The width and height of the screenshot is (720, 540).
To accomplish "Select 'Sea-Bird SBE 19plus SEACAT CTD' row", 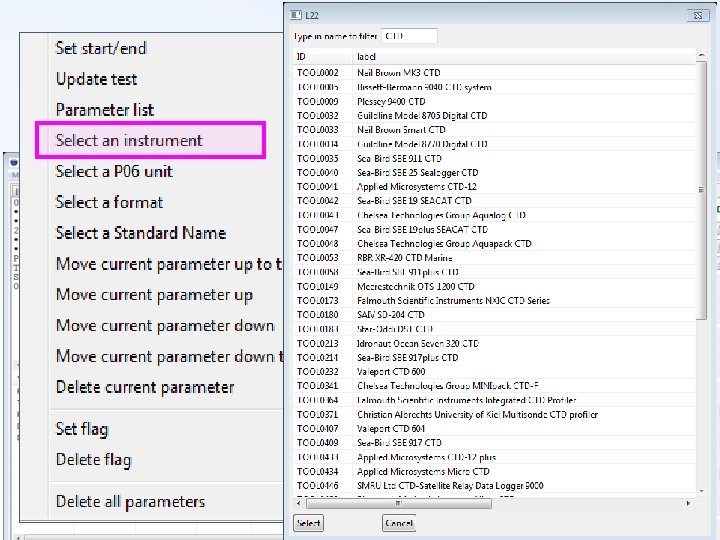I will point(494,229).
